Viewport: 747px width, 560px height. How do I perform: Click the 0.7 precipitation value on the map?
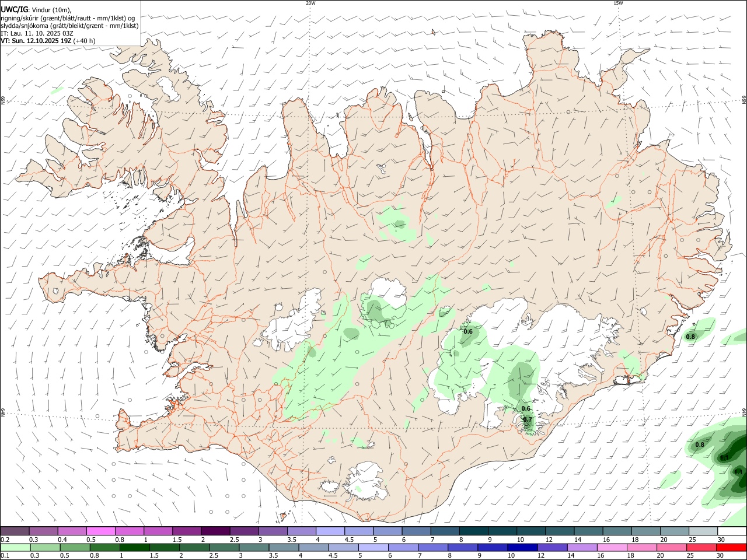pos(528,419)
